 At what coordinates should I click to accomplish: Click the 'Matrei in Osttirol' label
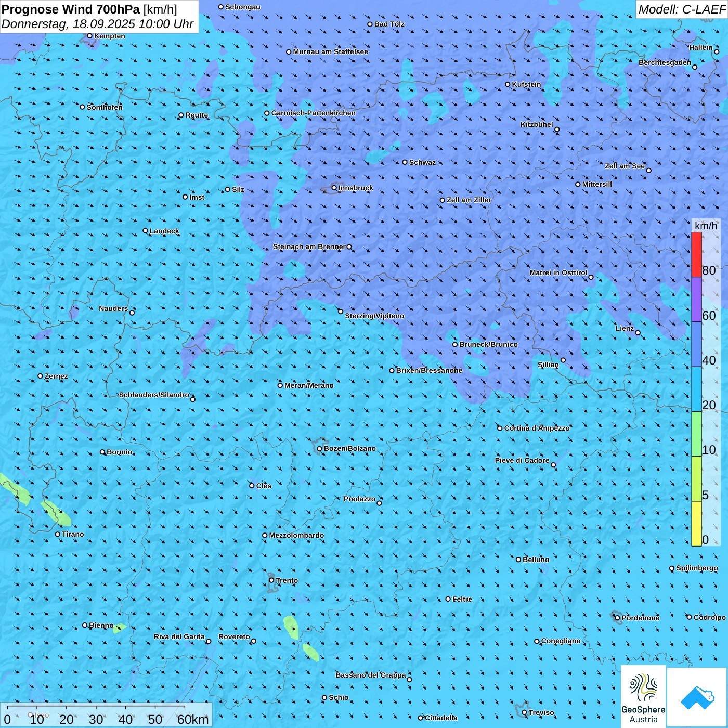[558, 272]
